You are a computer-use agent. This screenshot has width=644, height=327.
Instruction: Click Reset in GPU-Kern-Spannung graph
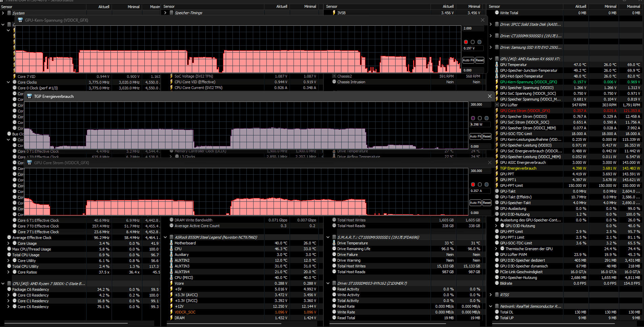point(480,60)
